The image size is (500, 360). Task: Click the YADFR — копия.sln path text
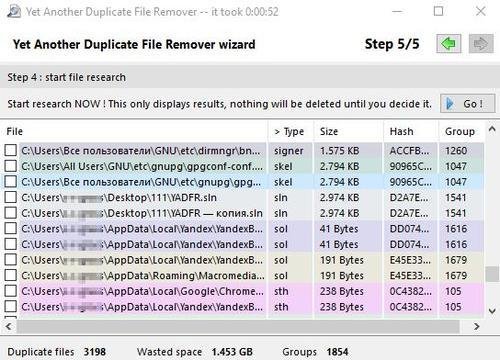[x=142, y=213]
